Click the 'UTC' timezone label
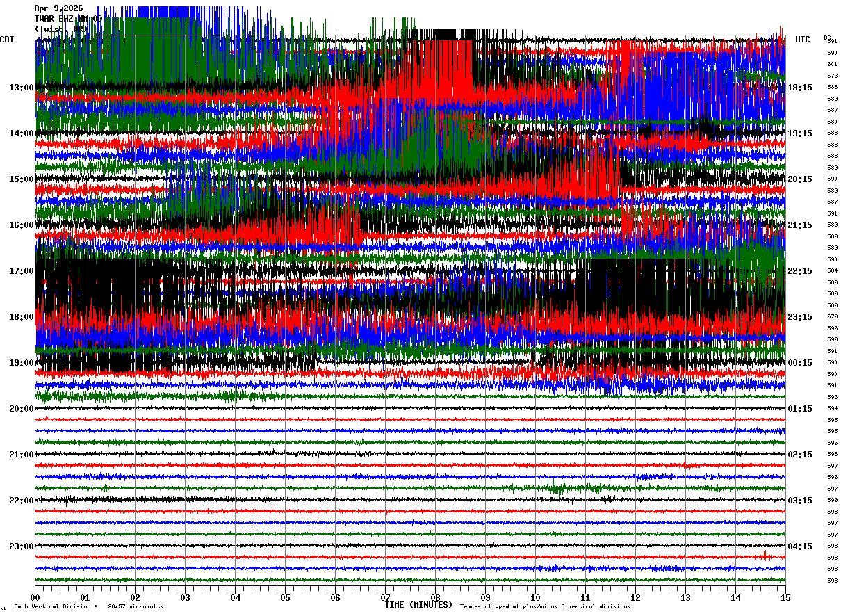Screen dimensions: 841x616 click(x=803, y=40)
